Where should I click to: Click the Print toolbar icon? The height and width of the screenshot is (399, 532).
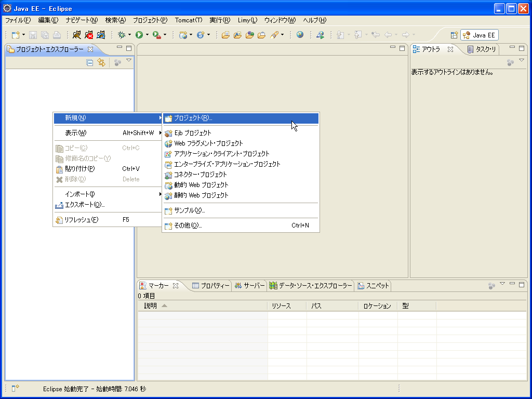click(57, 35)
